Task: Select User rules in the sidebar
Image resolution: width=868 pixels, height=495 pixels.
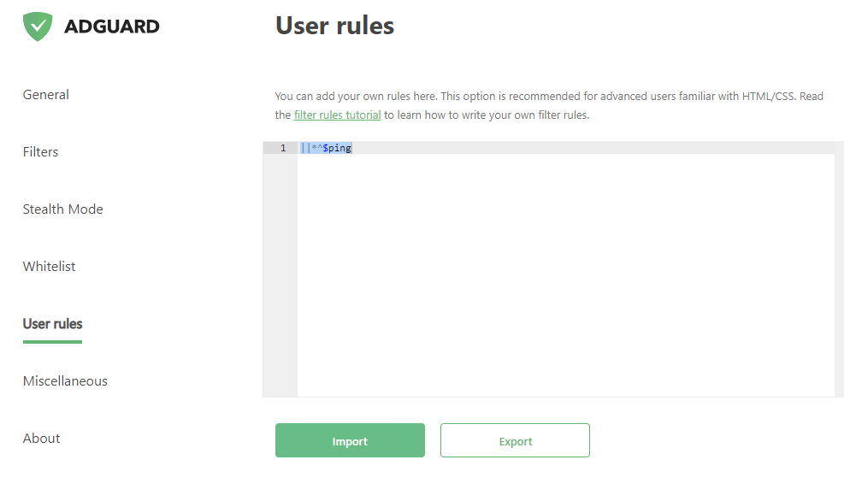Action: 53,324
